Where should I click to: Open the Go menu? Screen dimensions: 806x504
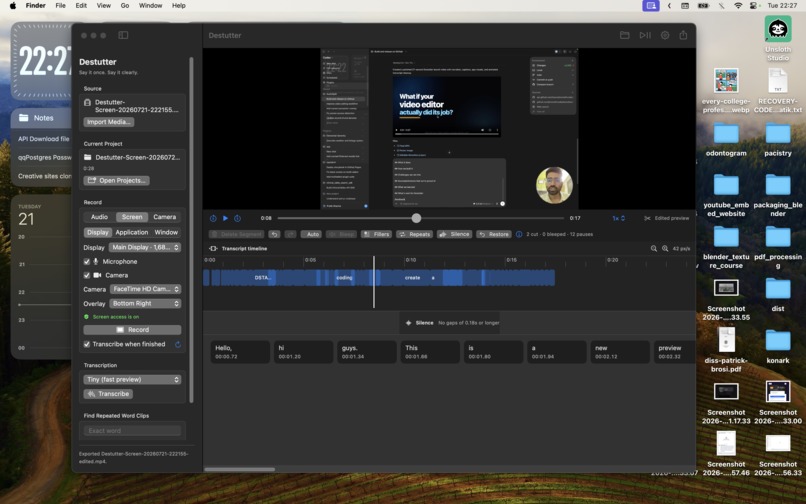pyautogui.click(x=125, y=6)
